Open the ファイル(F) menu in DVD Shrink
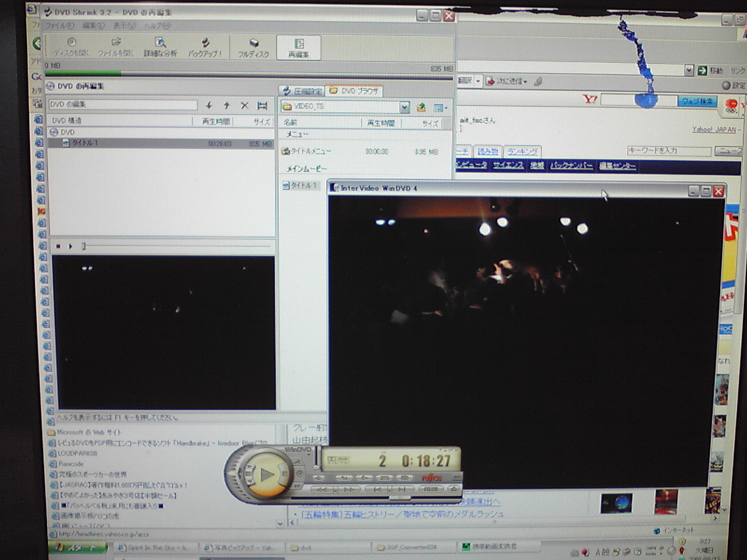 [x=60, y=26]
